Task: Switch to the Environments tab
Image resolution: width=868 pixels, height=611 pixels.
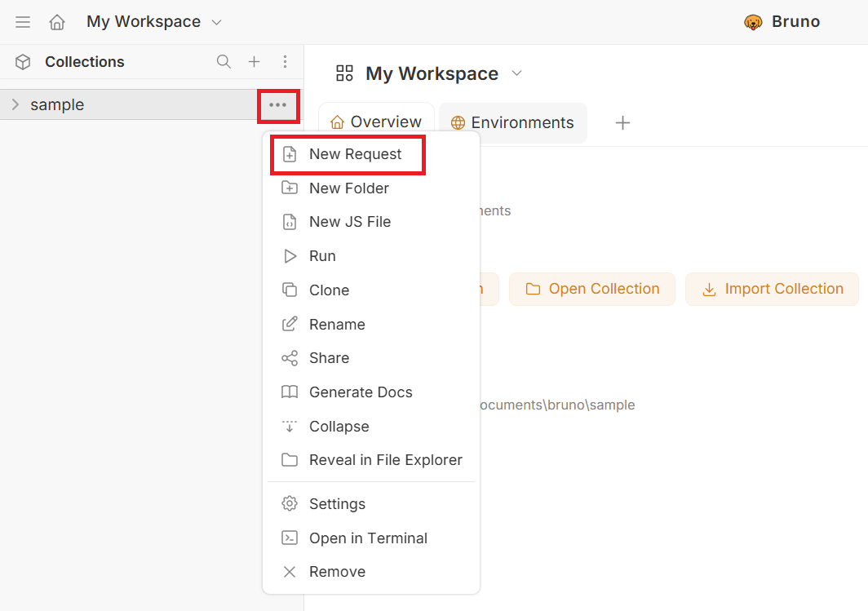Action: [512, 123]
